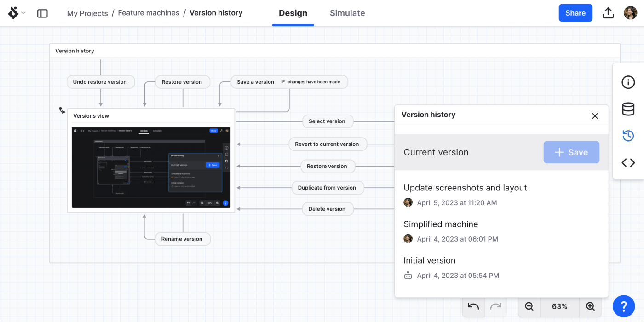Click the export upload icon
Image resolution: width=644 pixels, height=322 pixels.
pos(608,13)
